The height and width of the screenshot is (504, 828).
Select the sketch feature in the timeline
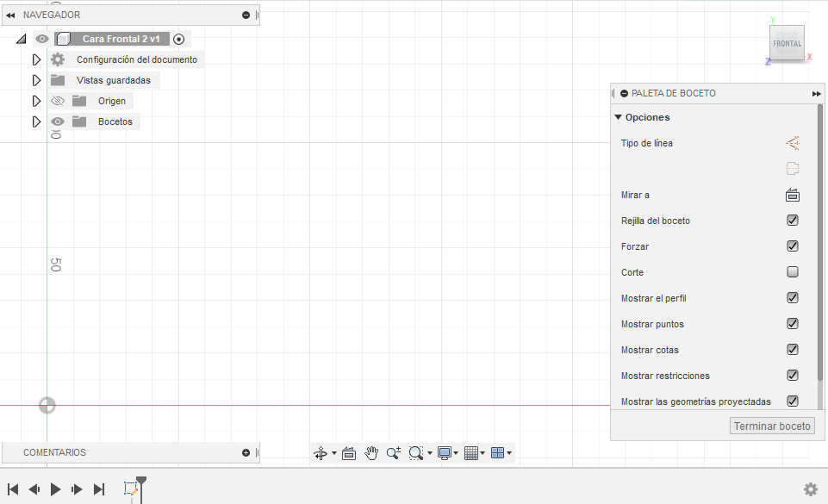[130, 488]
